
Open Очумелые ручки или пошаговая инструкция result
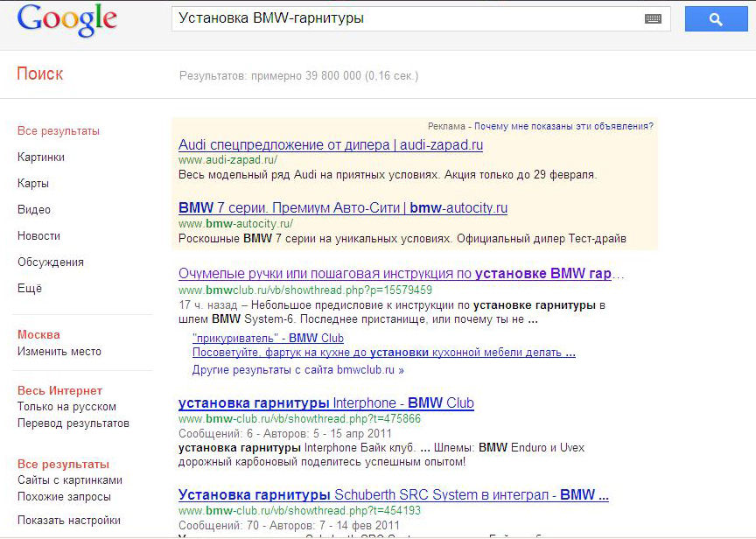tap(401, 273)
